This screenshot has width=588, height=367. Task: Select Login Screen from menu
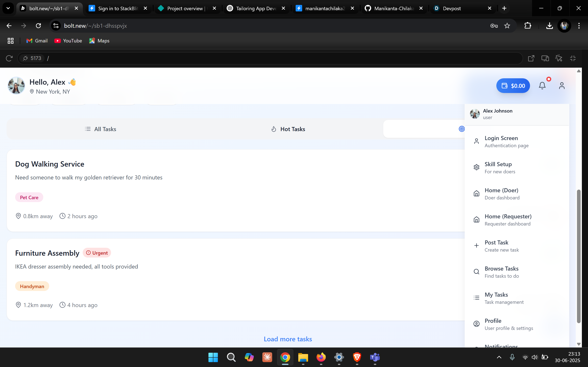click(501, 141)
